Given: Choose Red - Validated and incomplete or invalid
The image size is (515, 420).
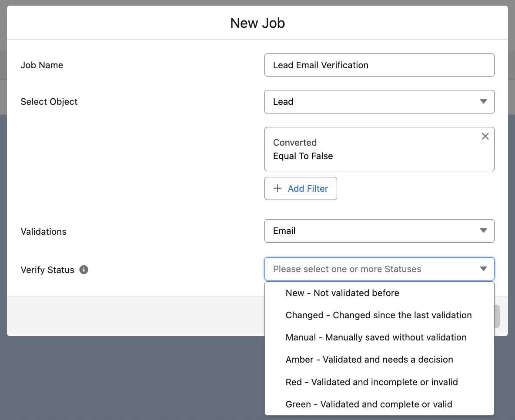Looking at the screenshot, I should pos(371,382).
